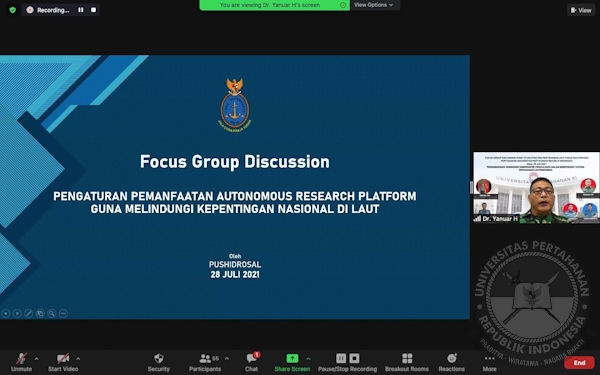Expand the Share Screen options arrow
This screenshot has width=600, height=375.
click(308, 359)
